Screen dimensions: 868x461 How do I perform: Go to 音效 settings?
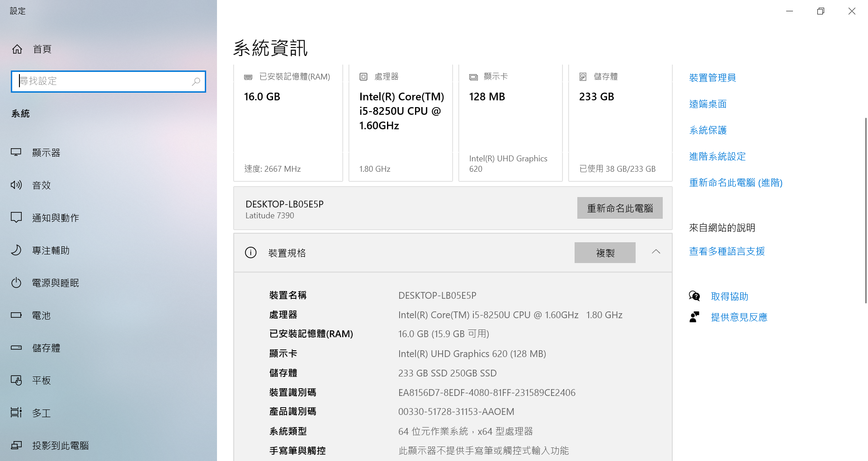tap(108, 185)
